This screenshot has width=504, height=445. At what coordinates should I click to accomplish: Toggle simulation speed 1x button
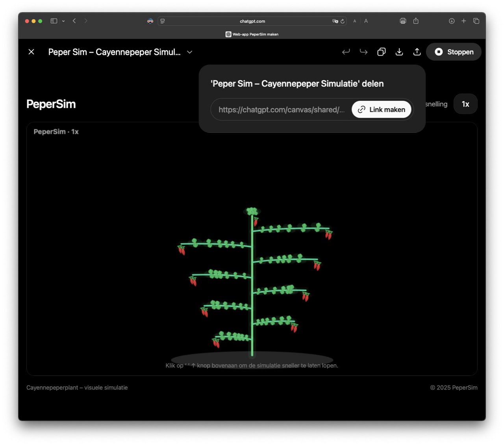point(465,104)
